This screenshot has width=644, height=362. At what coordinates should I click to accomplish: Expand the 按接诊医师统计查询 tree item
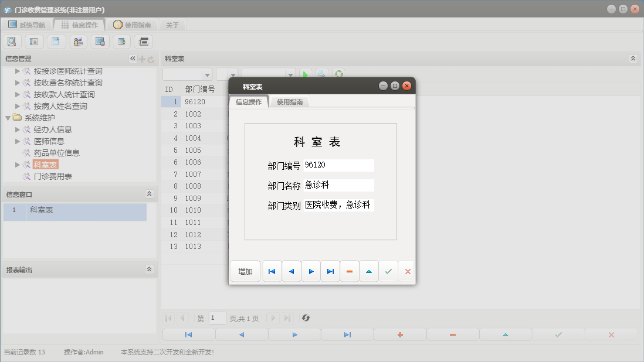point(18,71)
